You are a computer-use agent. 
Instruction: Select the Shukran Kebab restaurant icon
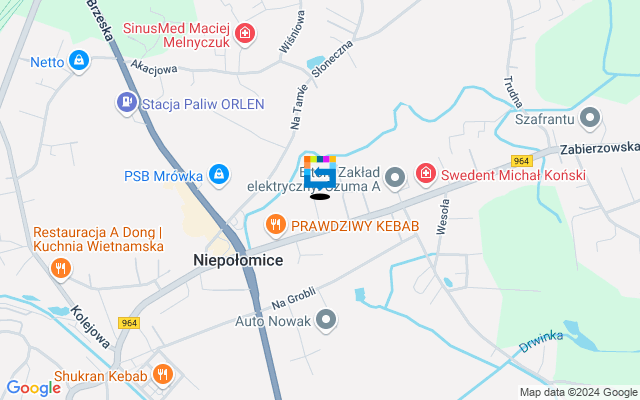163,375
